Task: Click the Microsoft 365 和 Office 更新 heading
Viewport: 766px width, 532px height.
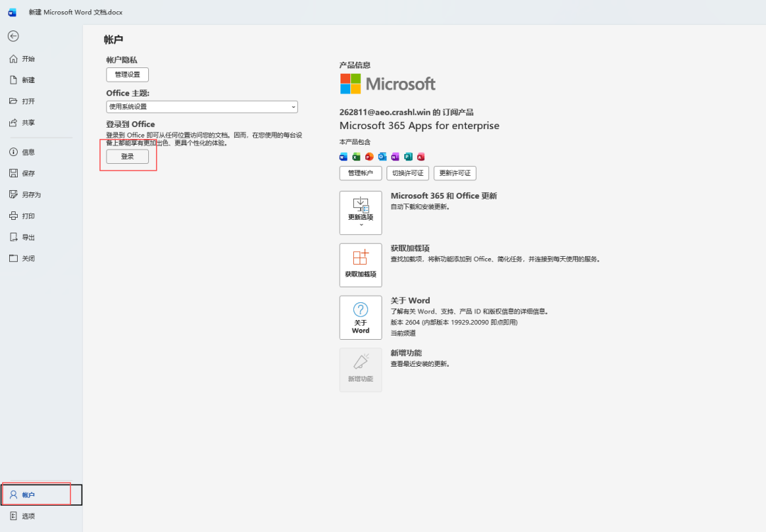Action: [x=443, y=196]
